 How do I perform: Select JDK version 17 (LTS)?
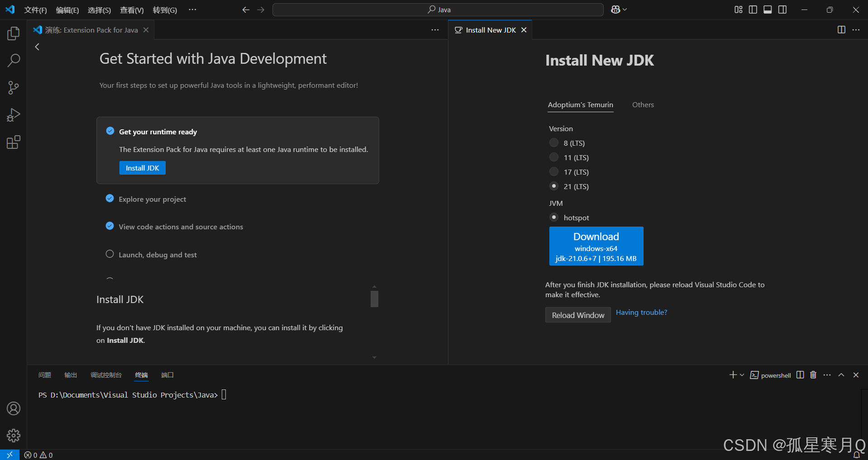(554, 172)
